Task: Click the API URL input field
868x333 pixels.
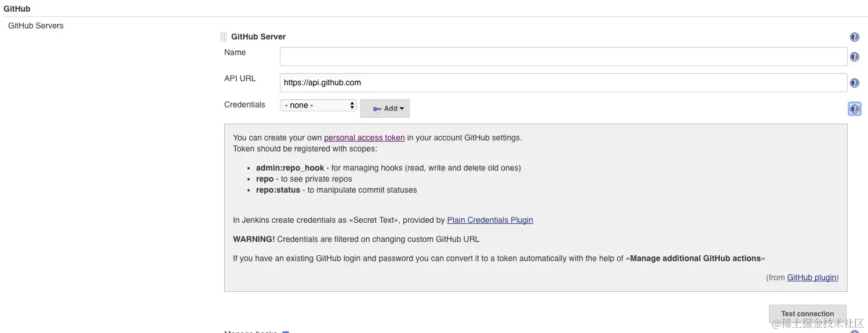Action: pyautogui.click(x=563, y=82)
